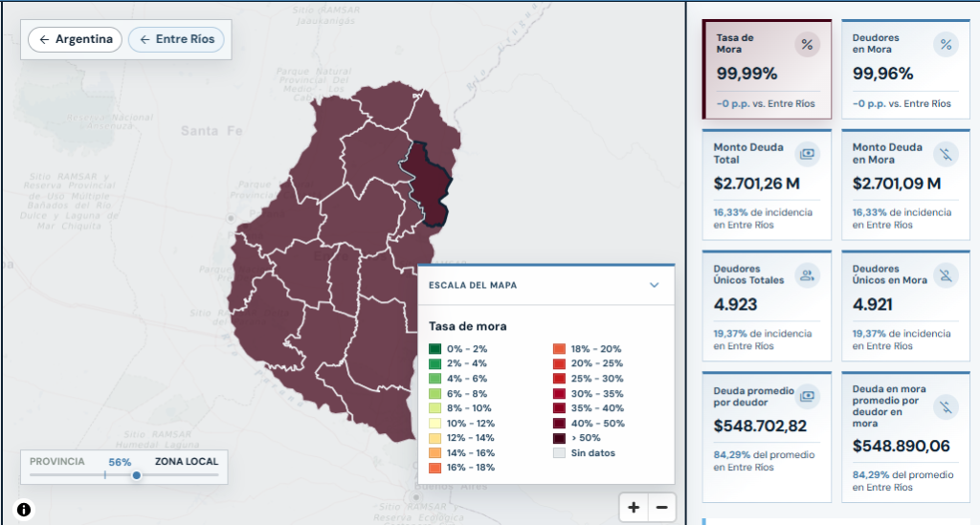980x525 pixels.
Task: Click percent icon on Tasa de Mora card
Action: pos(807,45)
